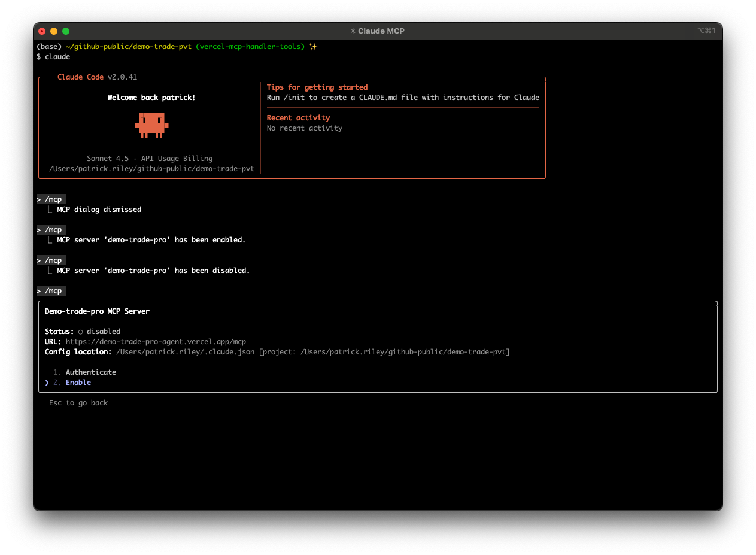Click the sparkle emoji after the branch name
This screenshot has height=555, width=756.
coord(312,47)
